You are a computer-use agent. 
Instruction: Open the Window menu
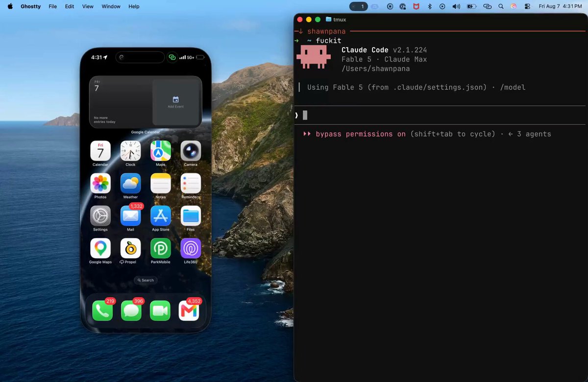pos(111,6)
